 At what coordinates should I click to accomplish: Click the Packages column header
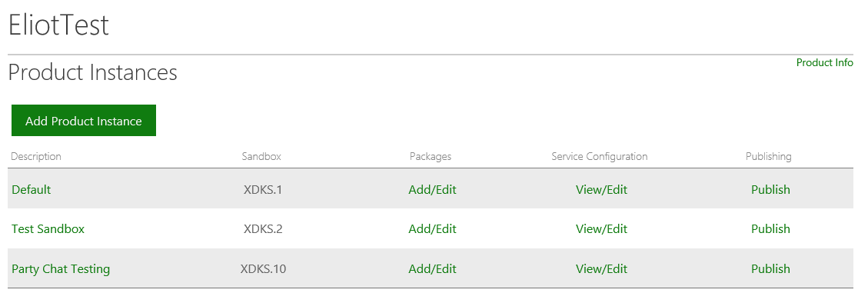coord(430,156)
